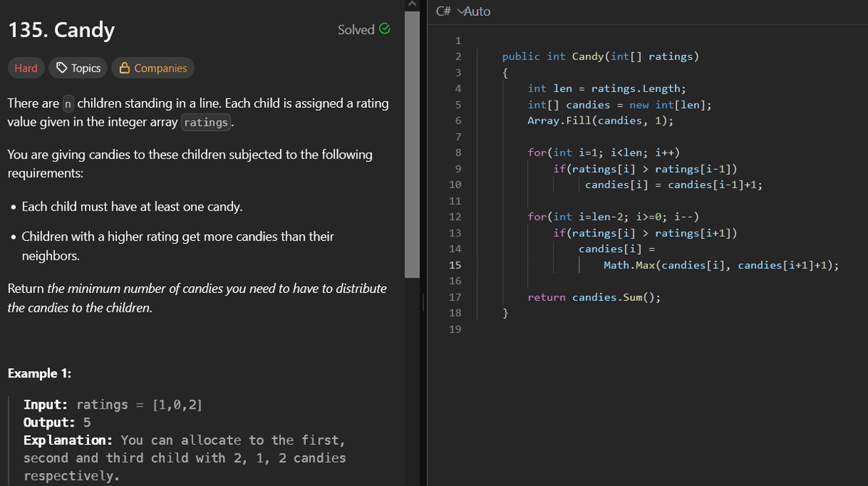Click the example "Input: ratings = [1,0,2]" line
Screen dimensions: 868x486
coord(113,405)
